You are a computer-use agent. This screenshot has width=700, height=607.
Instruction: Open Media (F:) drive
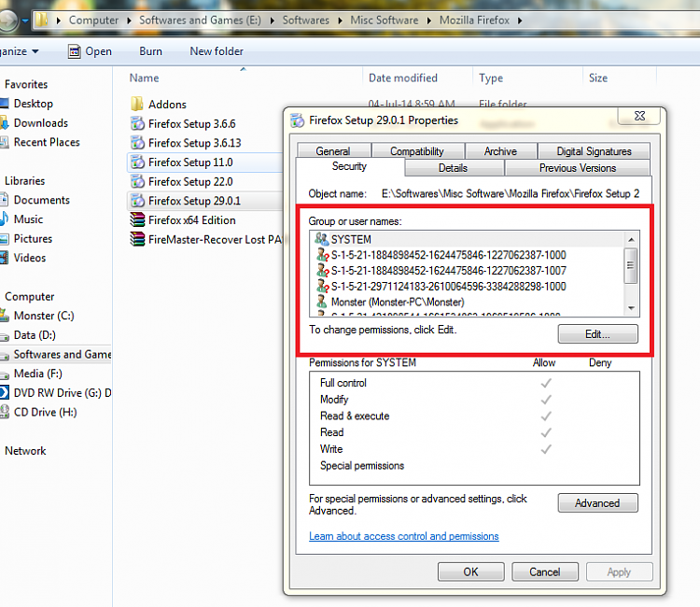point(38,373)
